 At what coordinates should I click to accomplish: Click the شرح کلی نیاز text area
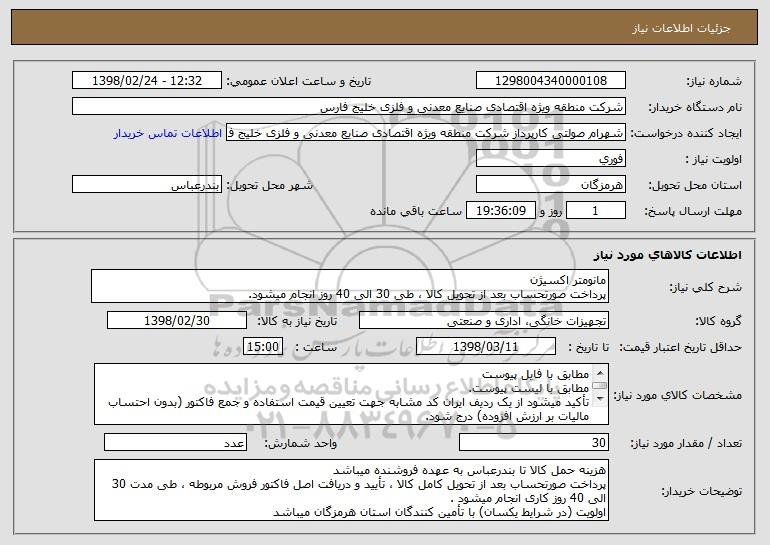[350, 286]
